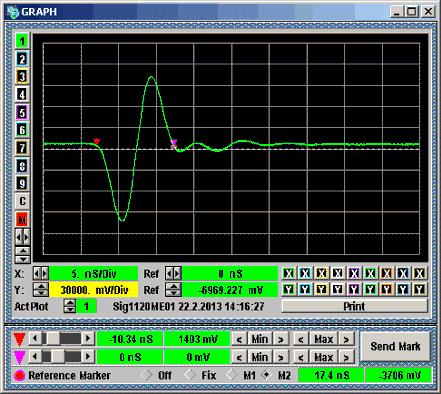Select plot channel 3 button
This screenshot has height=394, width=441.
(x=22, y=77)
